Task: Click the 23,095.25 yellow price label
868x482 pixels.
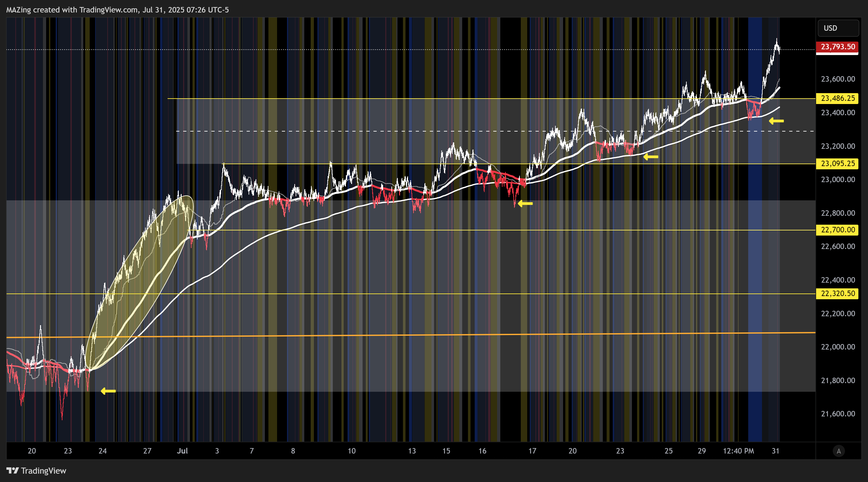Action: [x=837, y=164]
